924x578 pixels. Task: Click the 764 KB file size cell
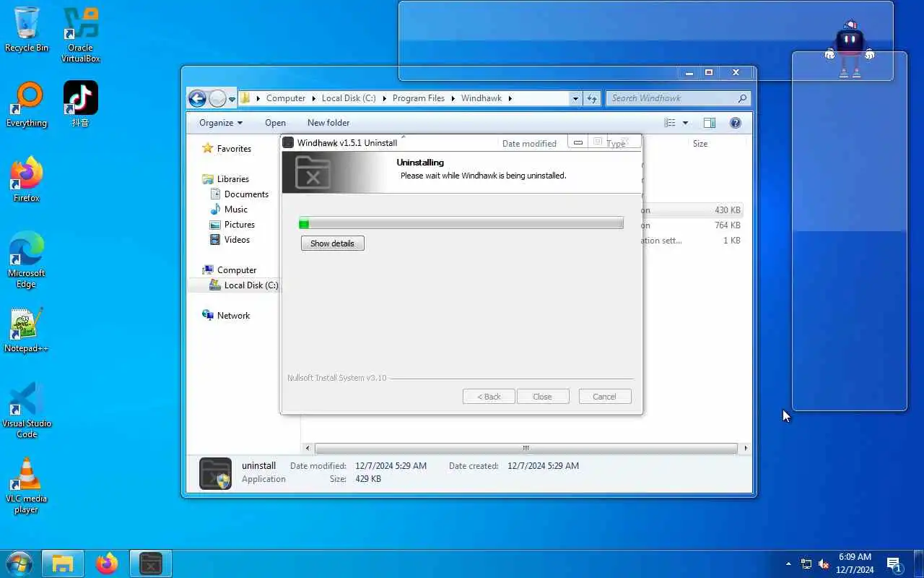(728, 225)
